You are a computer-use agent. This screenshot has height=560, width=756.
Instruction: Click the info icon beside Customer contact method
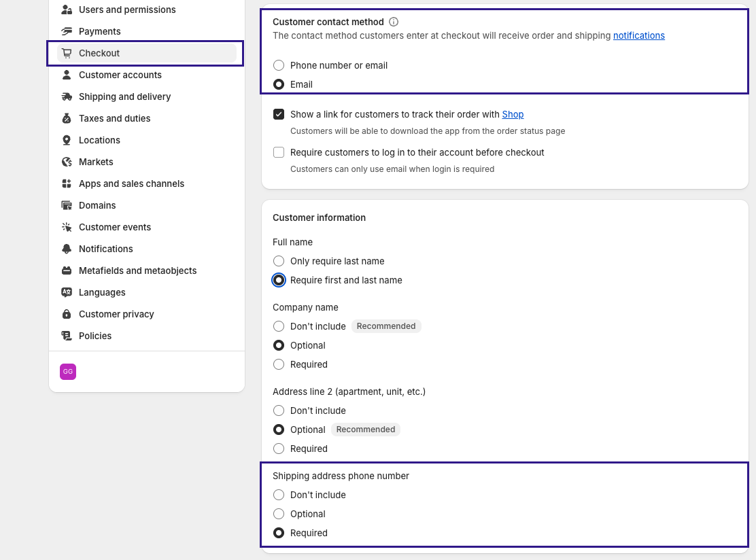click(394, 22)
